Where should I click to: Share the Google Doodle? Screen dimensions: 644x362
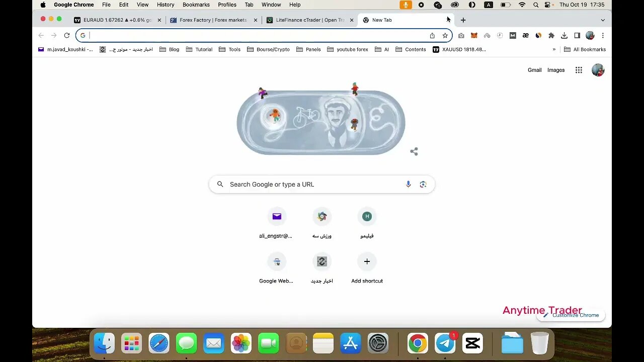[x=414, y=151]
